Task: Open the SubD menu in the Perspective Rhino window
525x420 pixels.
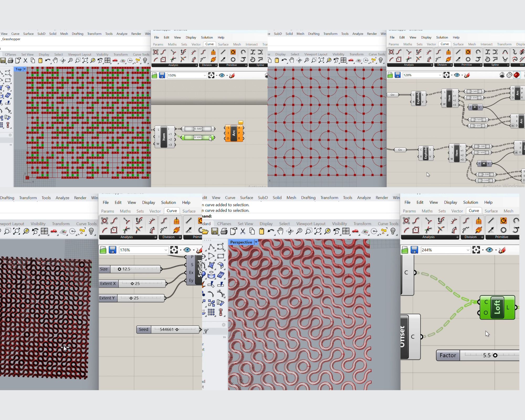Action: [x=263, y=198]
